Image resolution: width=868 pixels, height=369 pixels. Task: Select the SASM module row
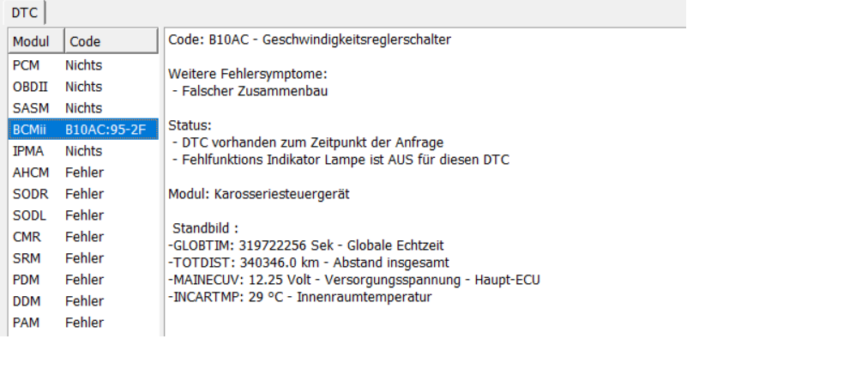pos(82,108)
